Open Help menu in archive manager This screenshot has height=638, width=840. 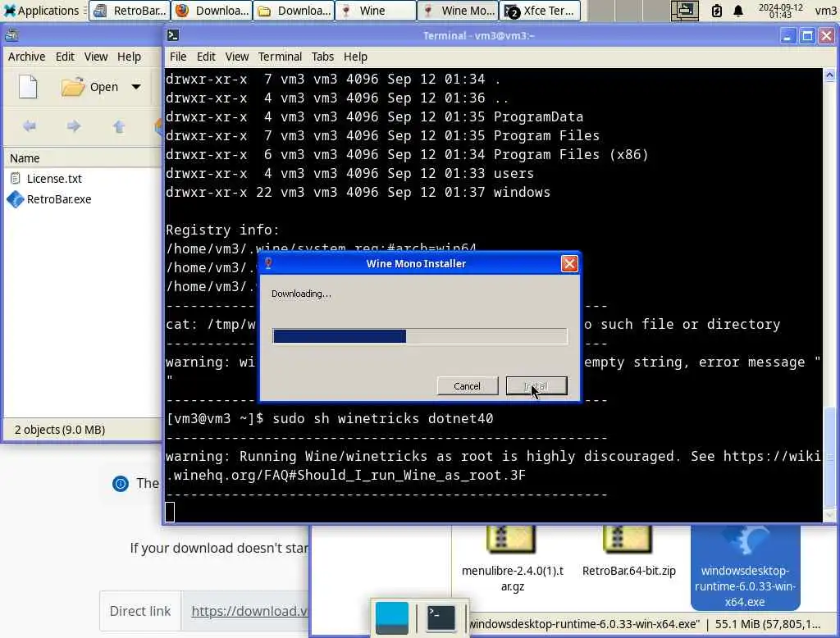pos(129,57)
